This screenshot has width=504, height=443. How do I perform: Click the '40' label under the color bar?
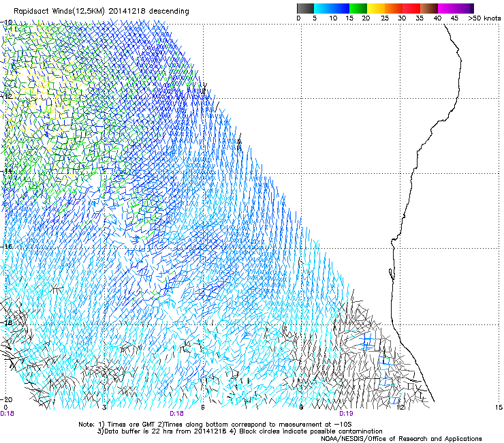point(437,18)
